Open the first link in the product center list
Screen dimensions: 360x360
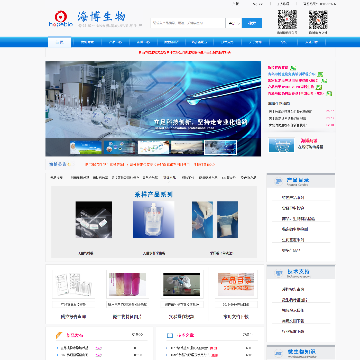point(293,197)
